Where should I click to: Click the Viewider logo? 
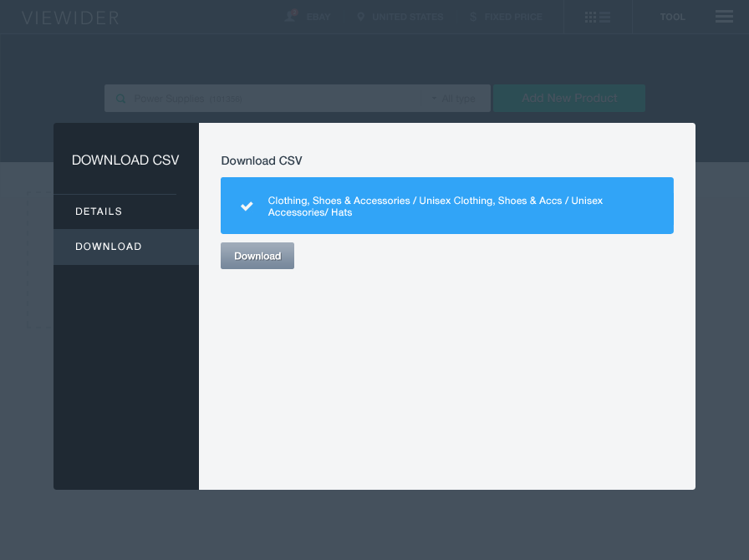click(x=70, y=18)
